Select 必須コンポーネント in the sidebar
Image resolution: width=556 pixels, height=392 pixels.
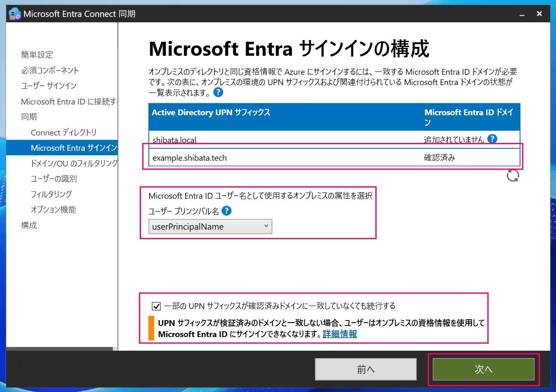[x=50, y=70]
